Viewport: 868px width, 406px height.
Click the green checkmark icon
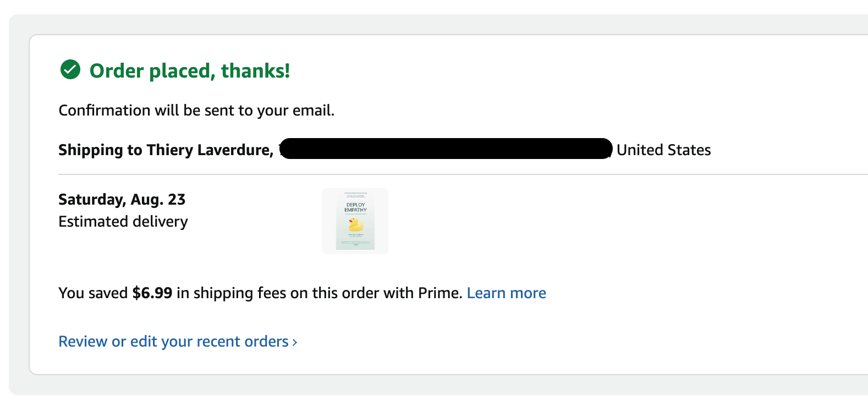click(70, 70)
